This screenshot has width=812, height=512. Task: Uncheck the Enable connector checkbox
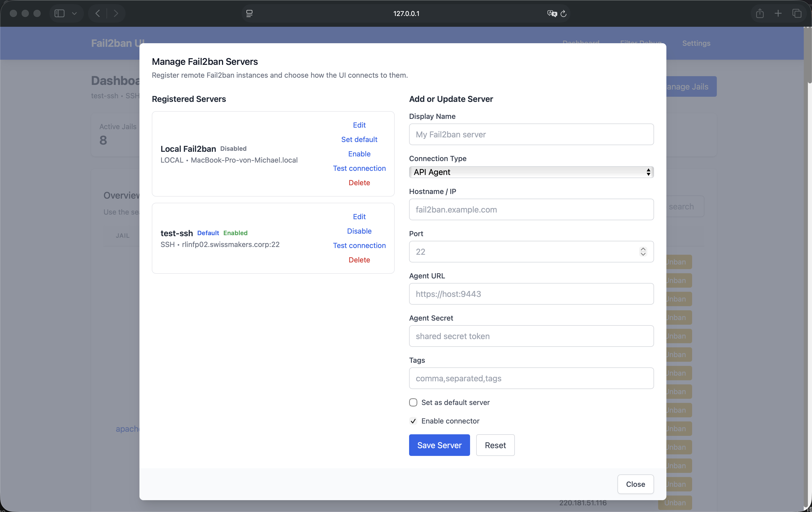(413, 421)
